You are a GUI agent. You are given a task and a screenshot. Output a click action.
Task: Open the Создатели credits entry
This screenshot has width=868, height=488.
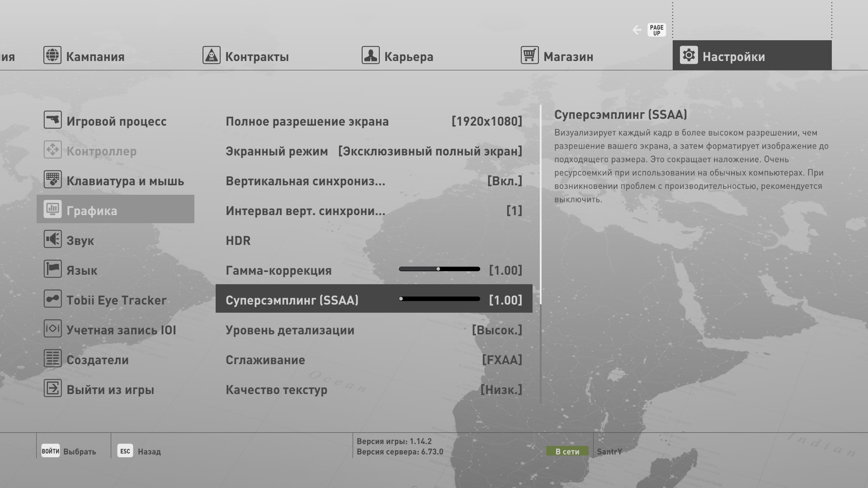[x=115, y=359]
